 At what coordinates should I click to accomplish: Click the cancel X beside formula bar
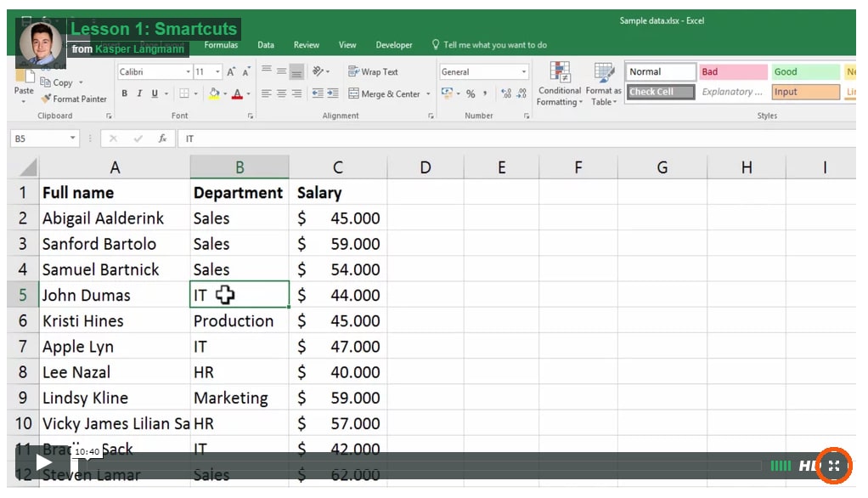pos(113,139)
